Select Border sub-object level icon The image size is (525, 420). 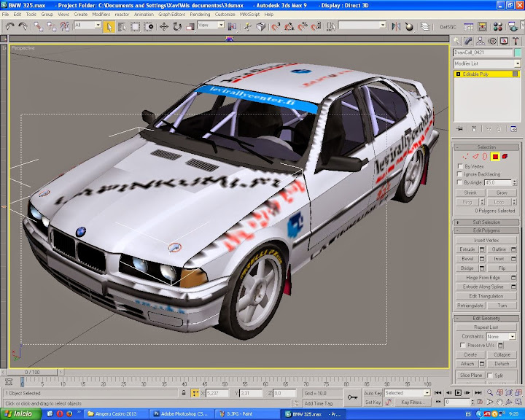point(485,157)
